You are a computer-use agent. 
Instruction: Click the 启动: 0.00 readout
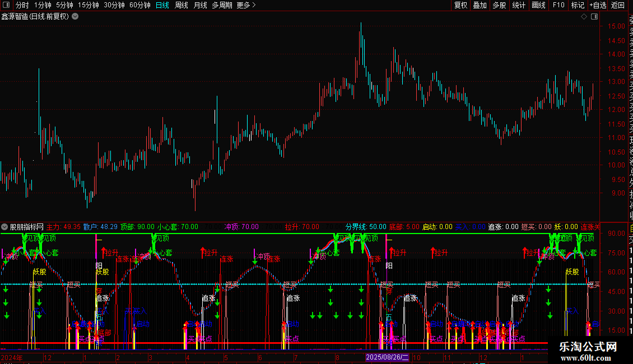point(437,227)
